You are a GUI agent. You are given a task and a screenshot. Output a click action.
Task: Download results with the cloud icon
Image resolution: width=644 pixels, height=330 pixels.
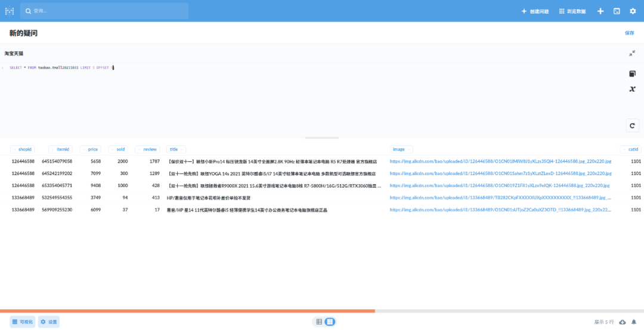pos(622,322)
